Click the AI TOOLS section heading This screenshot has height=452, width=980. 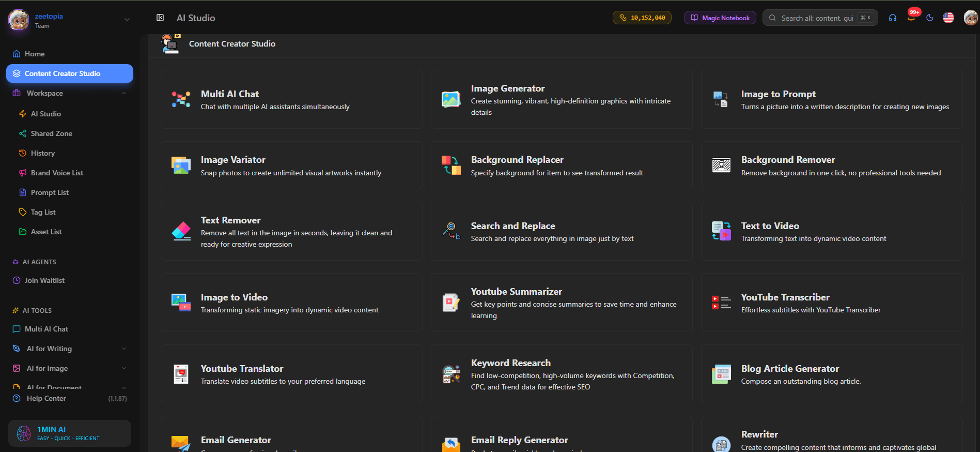(x=37, y=311)
